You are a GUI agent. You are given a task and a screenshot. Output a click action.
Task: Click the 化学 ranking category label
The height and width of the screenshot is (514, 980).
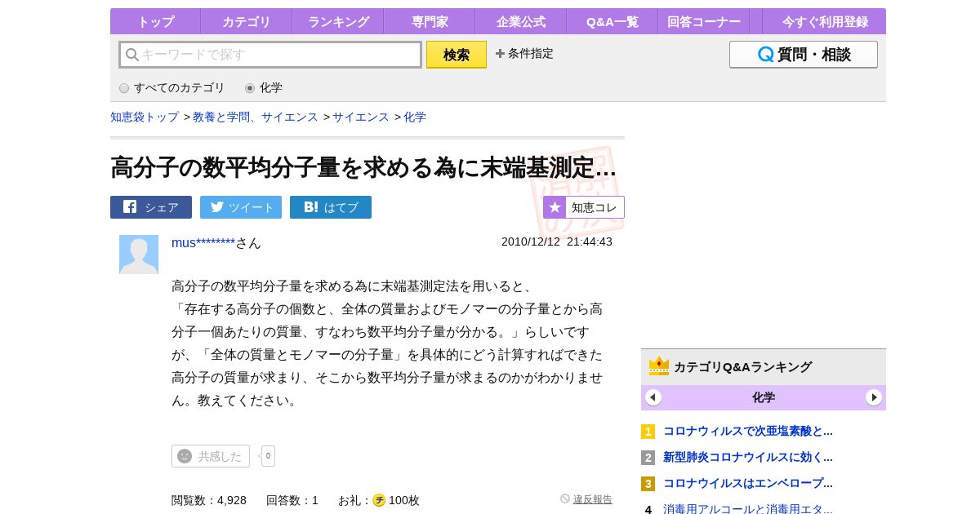(x=764, y=397)
